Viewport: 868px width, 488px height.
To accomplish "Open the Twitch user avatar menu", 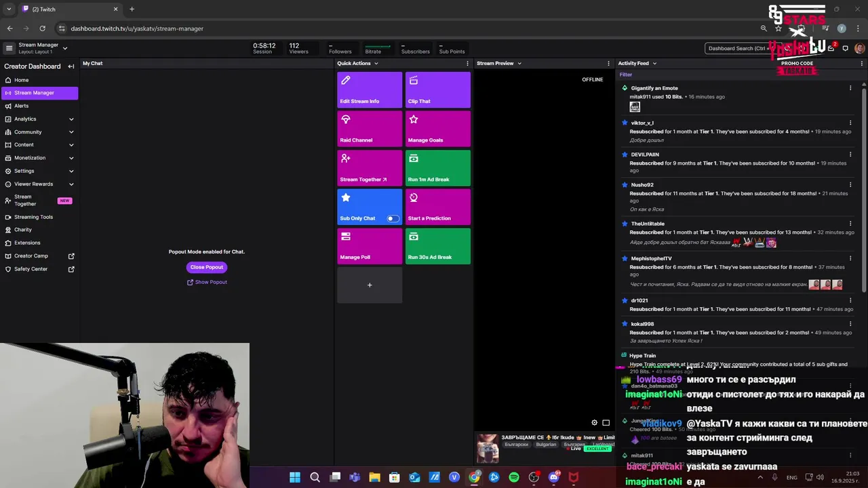I will point(859,48).
